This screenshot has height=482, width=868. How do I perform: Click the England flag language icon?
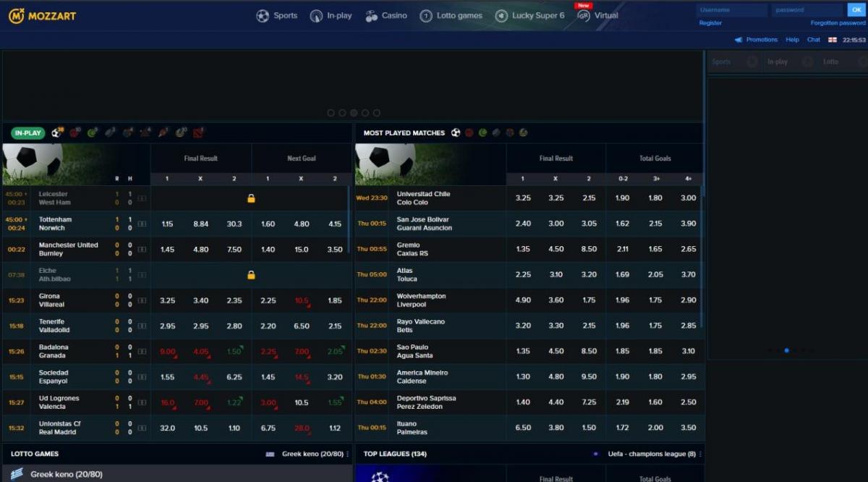(x=833, y=40)
